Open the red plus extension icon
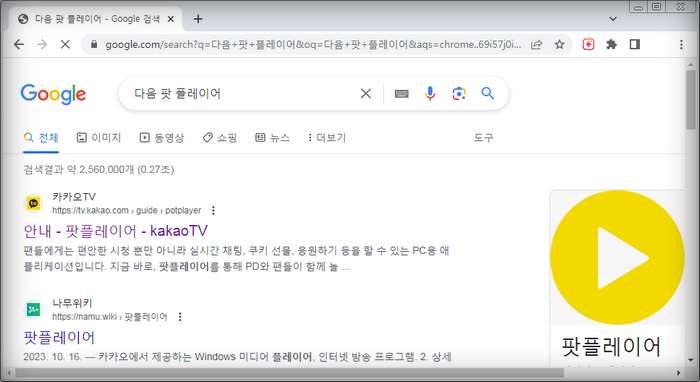The width and height of the screenshot is (700, 382). [x=588, y=44]
